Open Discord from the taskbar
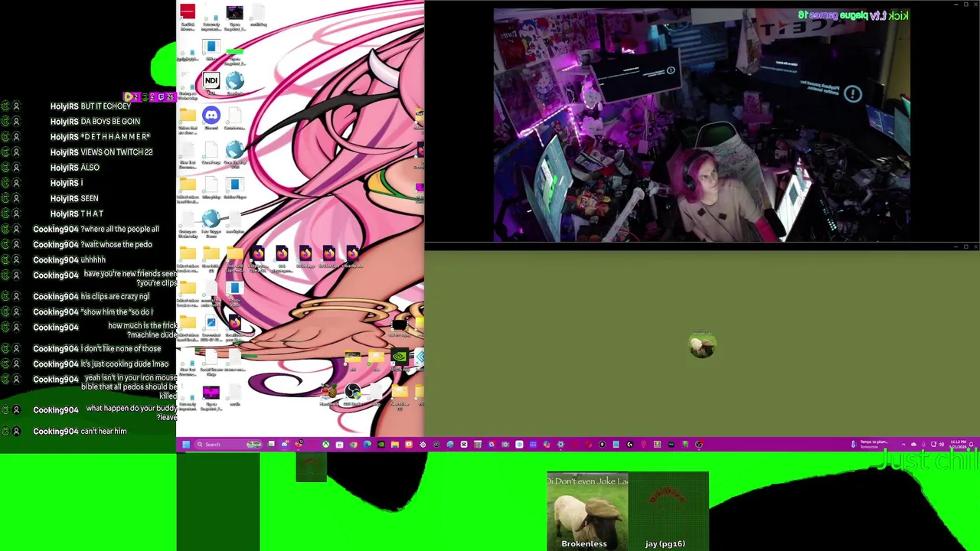Screen dimensions: 980x551 click(x=285, y=444)
